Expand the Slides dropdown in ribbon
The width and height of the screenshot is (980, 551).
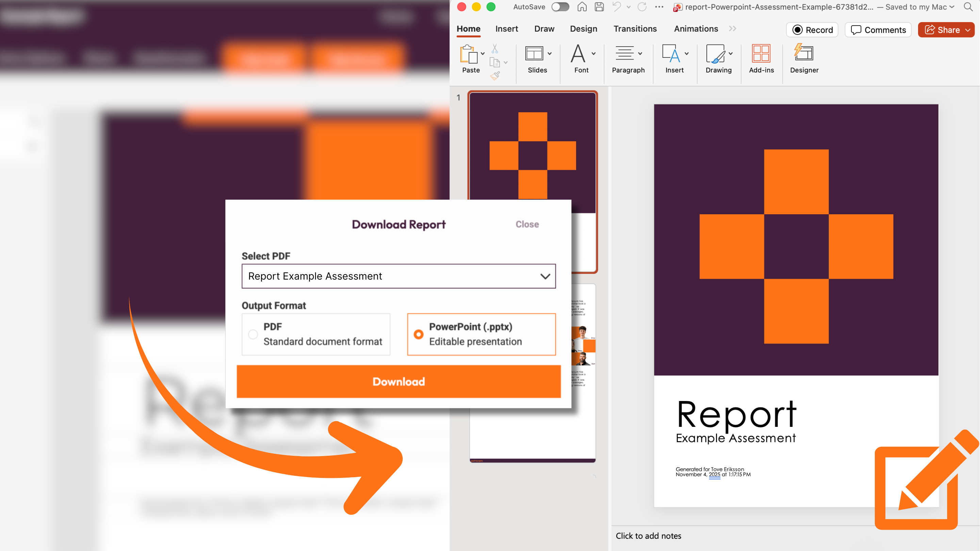(x=549, y=54)
